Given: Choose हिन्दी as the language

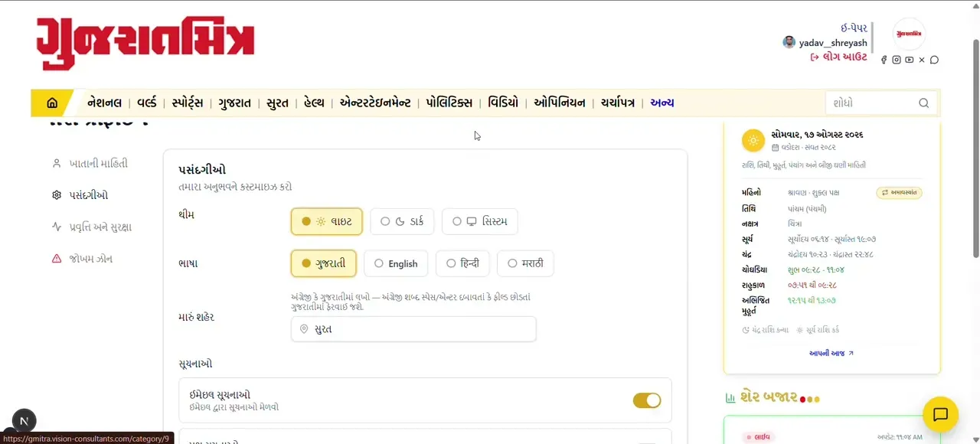Looking at the screenshot, I should 462,263.
